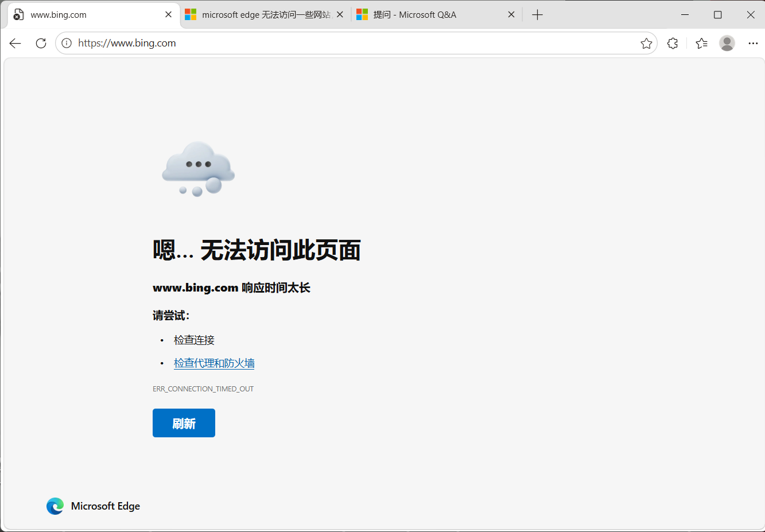
Task: Click the '嗯… 无法访问此页面' heading
Action: (x=257, y=250)
